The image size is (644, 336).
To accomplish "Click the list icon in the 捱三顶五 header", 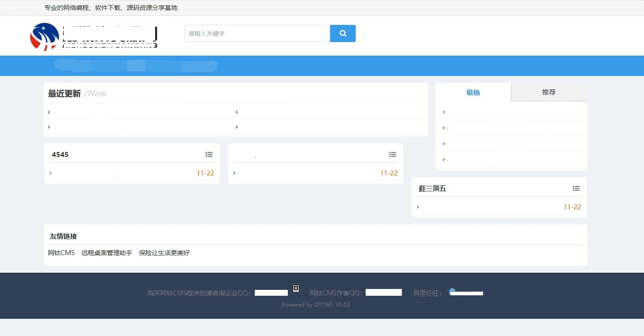I will point(576,188).
